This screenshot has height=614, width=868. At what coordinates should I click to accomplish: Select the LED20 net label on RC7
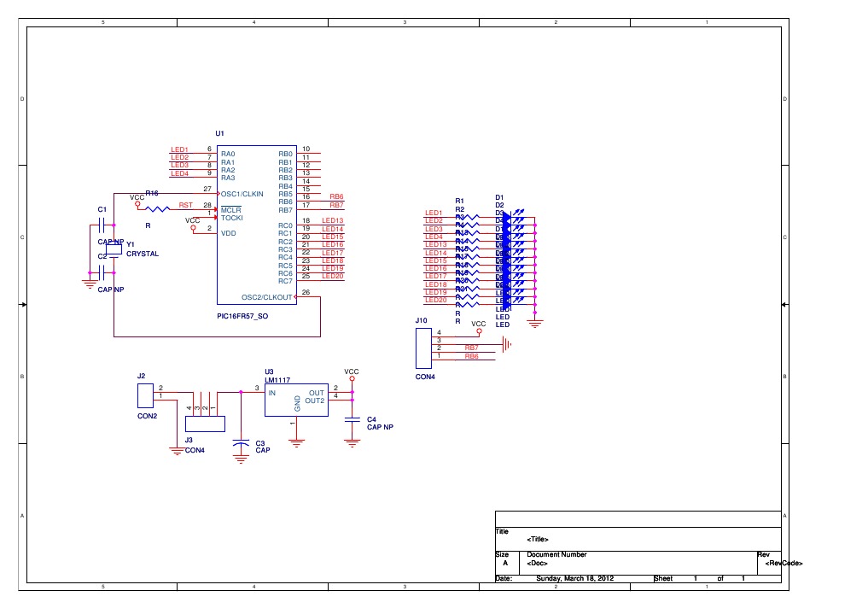point(335,276)
